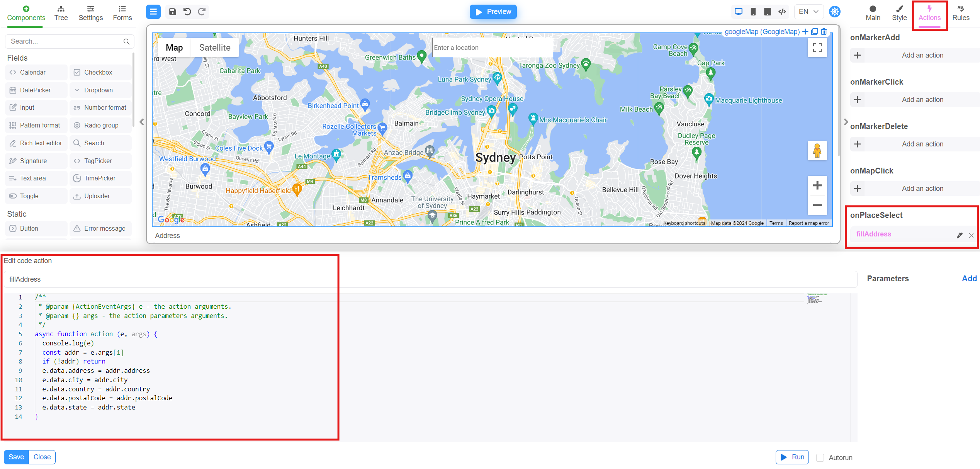Click the save/floppy disk icon

point(173,11)
